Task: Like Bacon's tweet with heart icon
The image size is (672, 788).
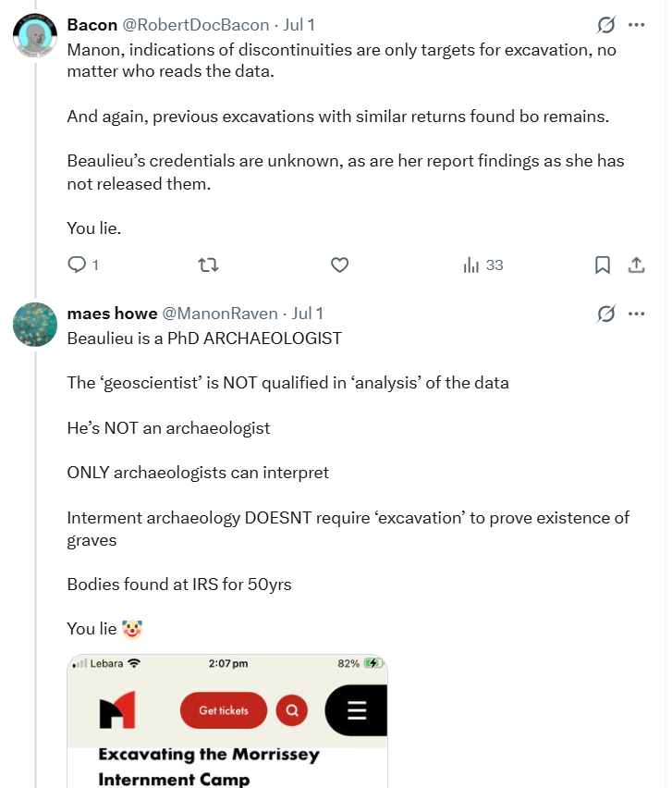Action: coord(339,265)
